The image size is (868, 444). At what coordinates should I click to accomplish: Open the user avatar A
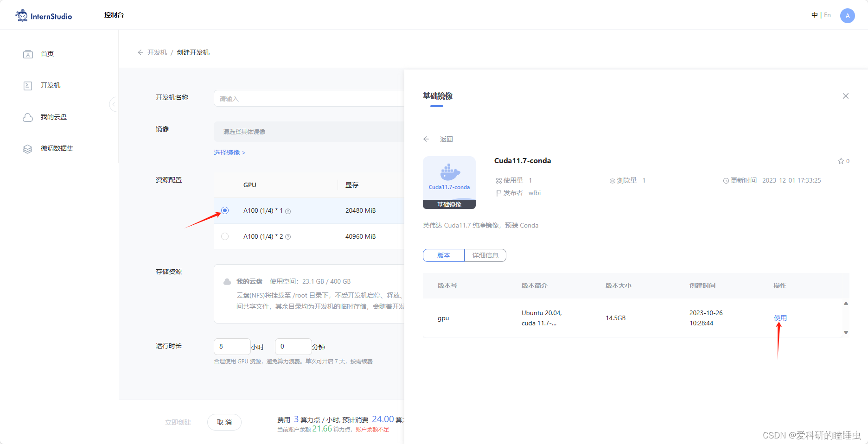click(x=847, y=16)
